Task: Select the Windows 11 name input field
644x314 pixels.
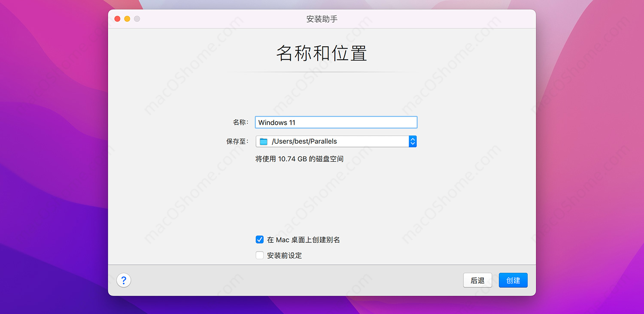Action: click(x=336, y=122)
